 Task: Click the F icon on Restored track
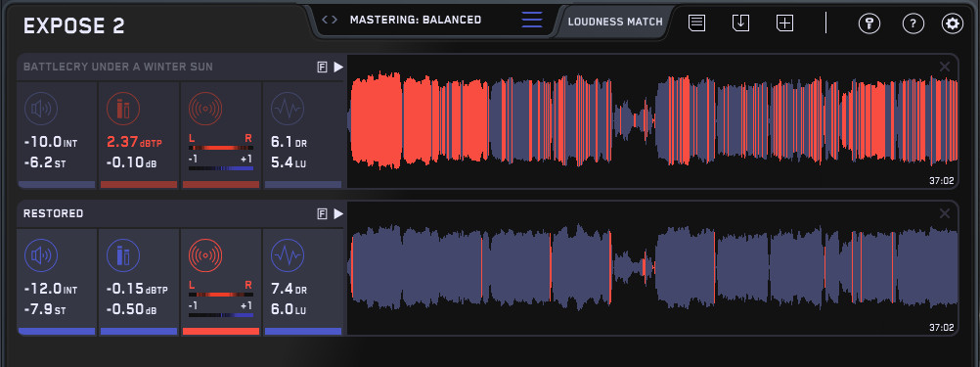point(322,214)
